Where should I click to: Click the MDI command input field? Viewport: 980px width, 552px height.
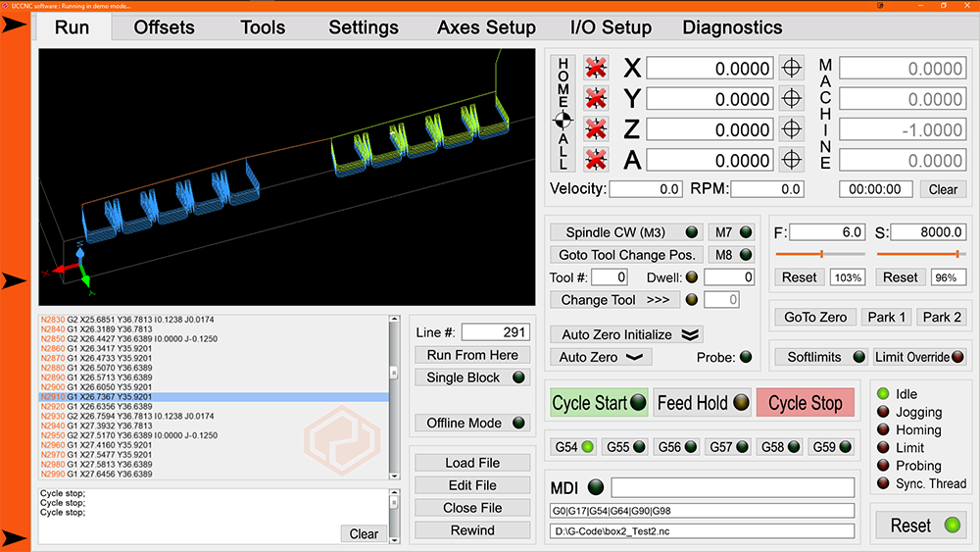[732, 487]
